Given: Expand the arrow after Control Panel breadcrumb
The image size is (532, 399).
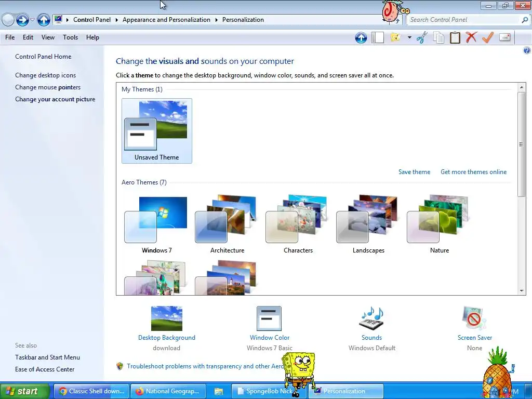Looking at the screenshot, I should point(116,20).
